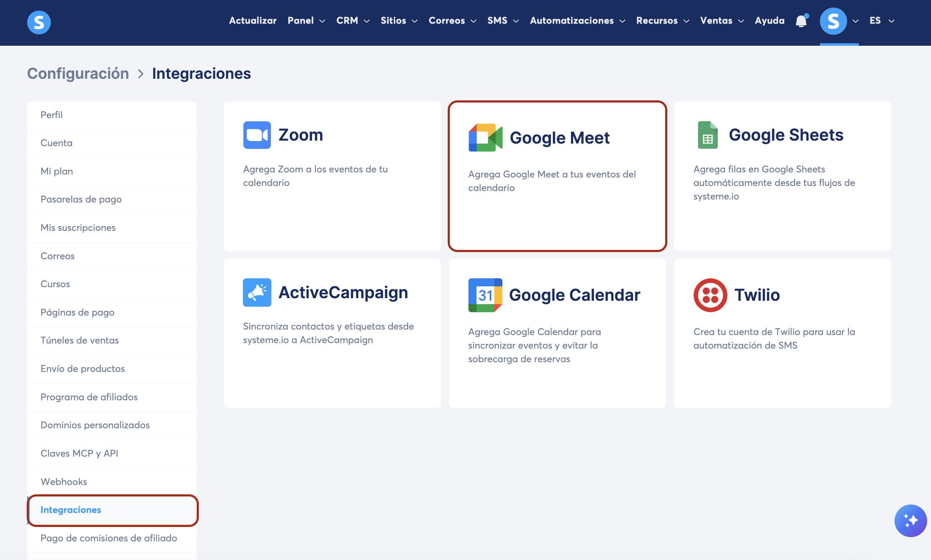This screenshot has width=931, height=560.
Task: Go back to Configuración breadcrumb
Action: pyautogui.click(x=78, y=74)
